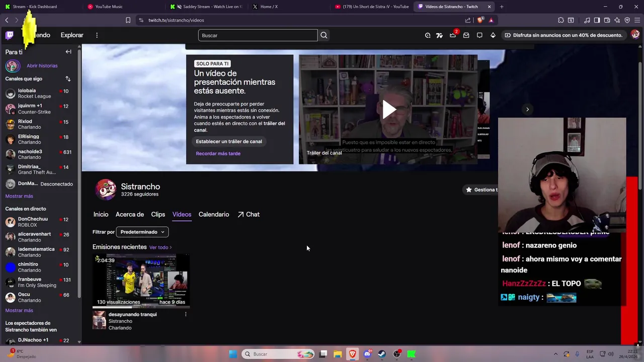Open the Acerca de tab
The height and width of the screenshot is (362, 644).
click(x=130, y=214)
